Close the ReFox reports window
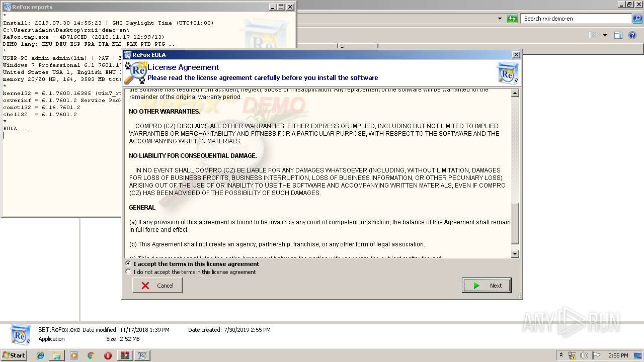The width and height of the screenshot is (644, 362). point(290,7)
